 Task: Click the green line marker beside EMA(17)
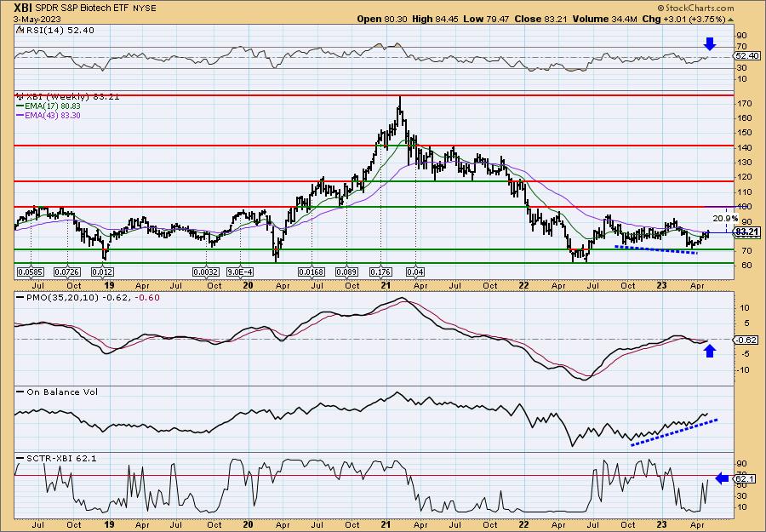20,106
